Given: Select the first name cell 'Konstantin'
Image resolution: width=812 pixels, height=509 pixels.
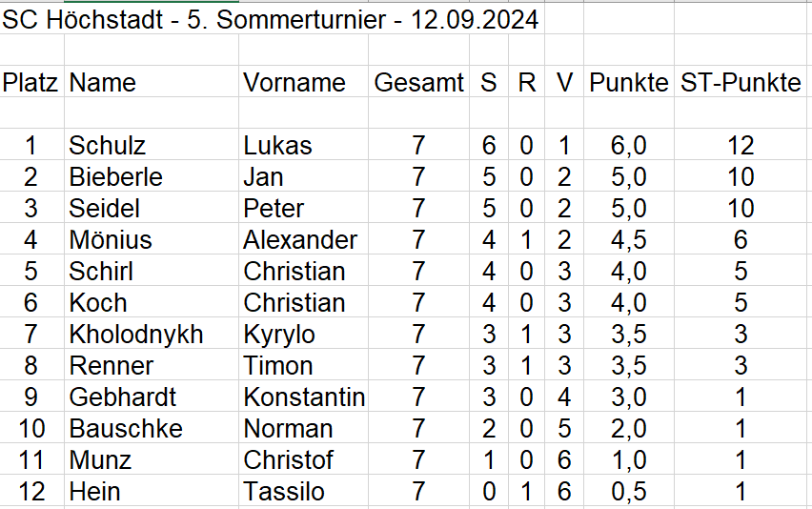Looking at the screenshot, I should coord(304,397).
